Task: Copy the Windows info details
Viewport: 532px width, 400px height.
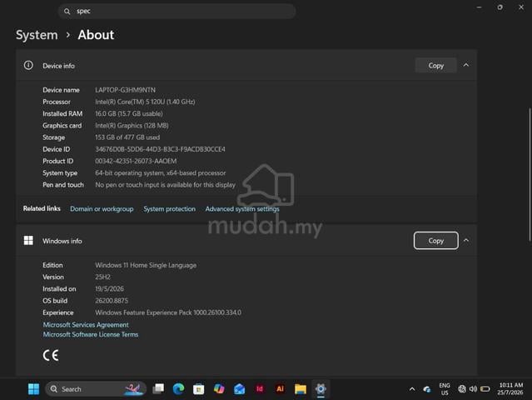Action: [435, 240]
